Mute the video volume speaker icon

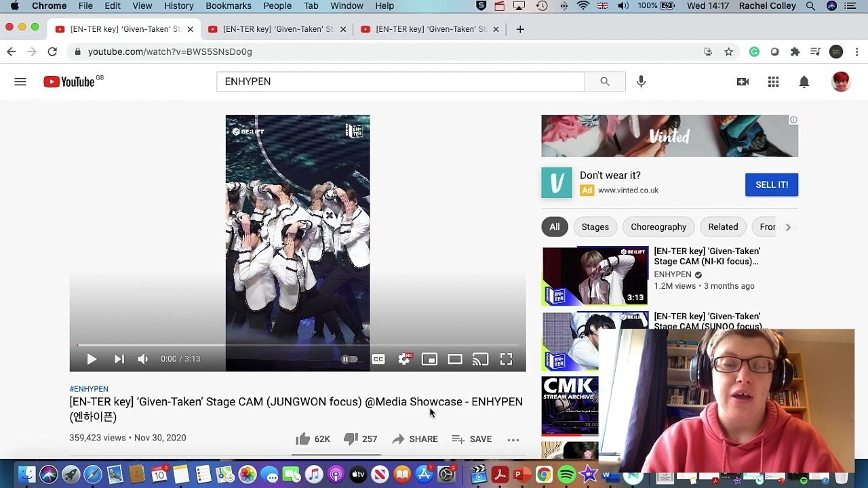point(142,359)
